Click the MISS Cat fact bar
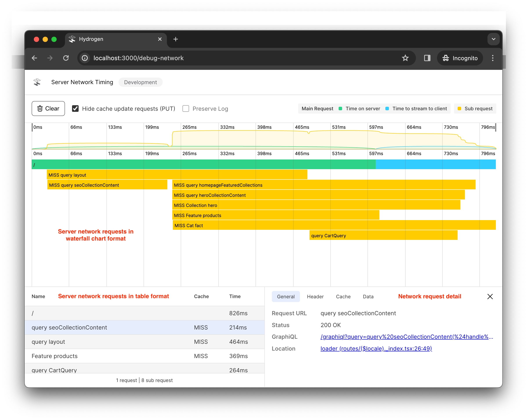 334,225
